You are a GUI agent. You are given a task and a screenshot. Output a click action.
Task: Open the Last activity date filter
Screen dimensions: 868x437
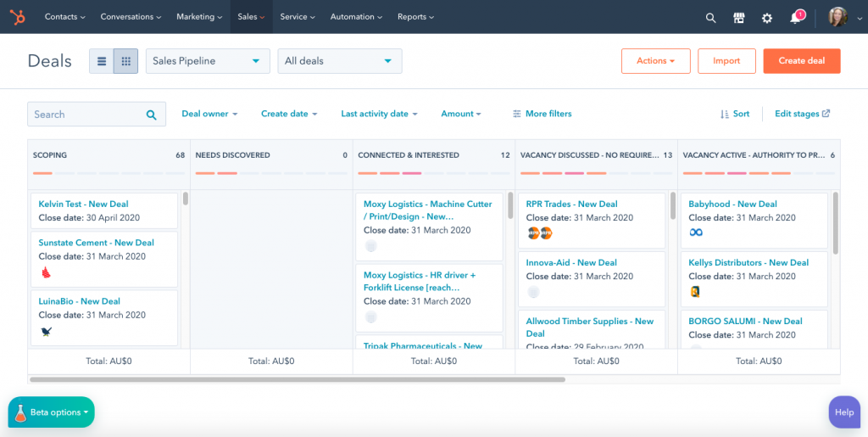click(x=379, y=114)
